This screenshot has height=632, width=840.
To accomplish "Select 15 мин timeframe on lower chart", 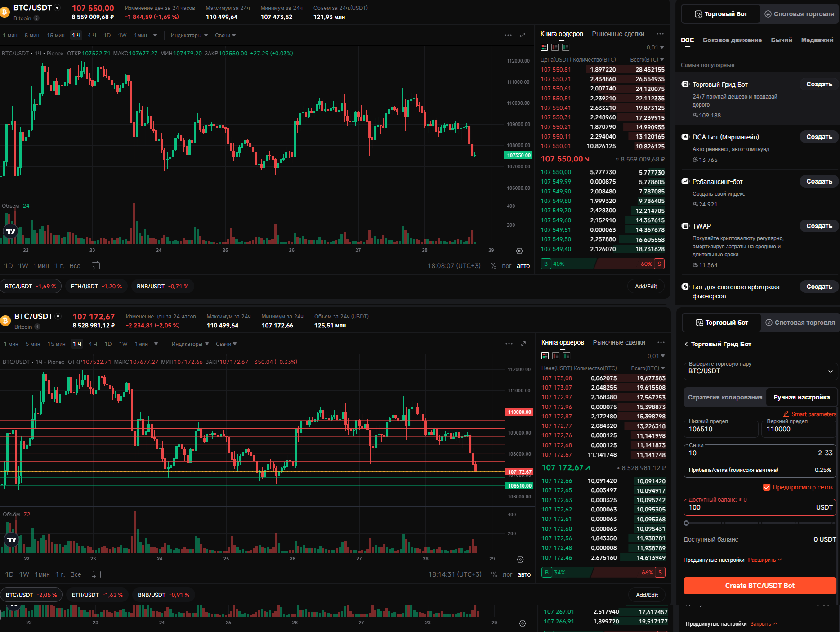I will pos(57,344).
